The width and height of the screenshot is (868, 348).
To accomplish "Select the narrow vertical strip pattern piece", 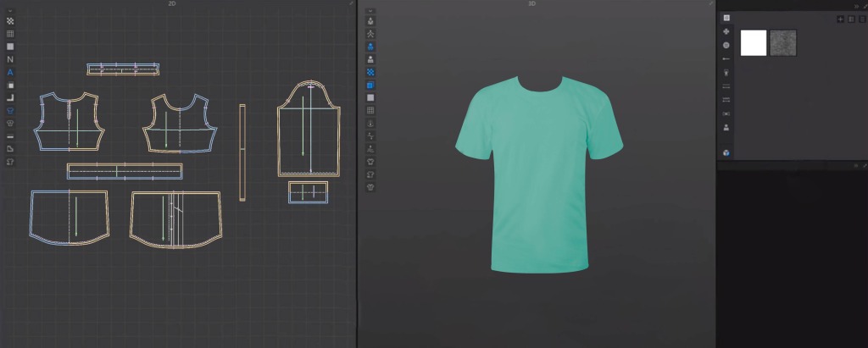I will [x=242, y=152].
